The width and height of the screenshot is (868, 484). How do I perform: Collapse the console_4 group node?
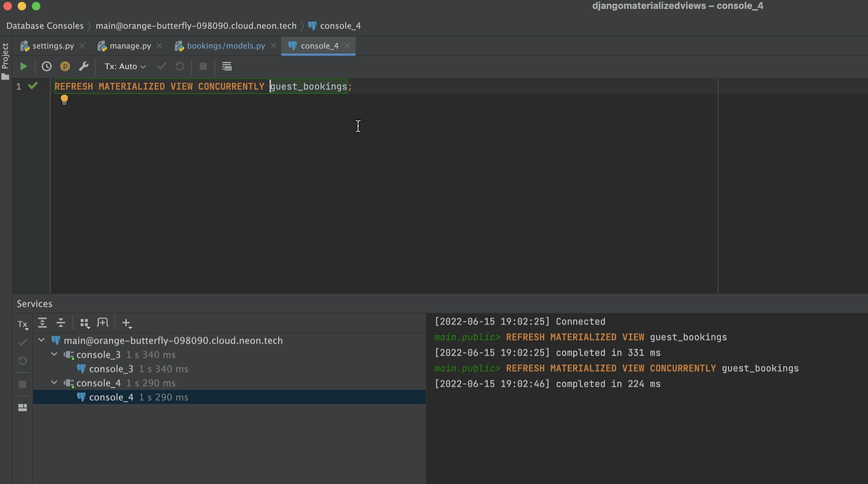pyautogui.click(x=54, y=383)
